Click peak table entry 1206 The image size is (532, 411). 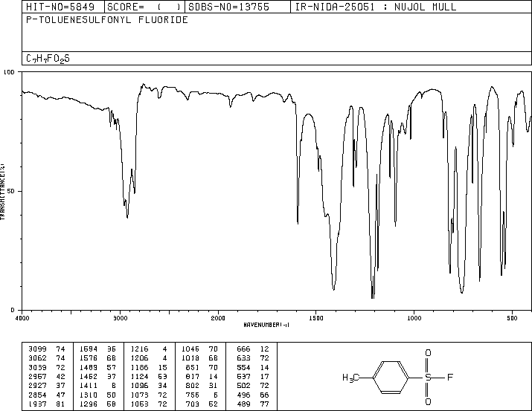[139, 357]
